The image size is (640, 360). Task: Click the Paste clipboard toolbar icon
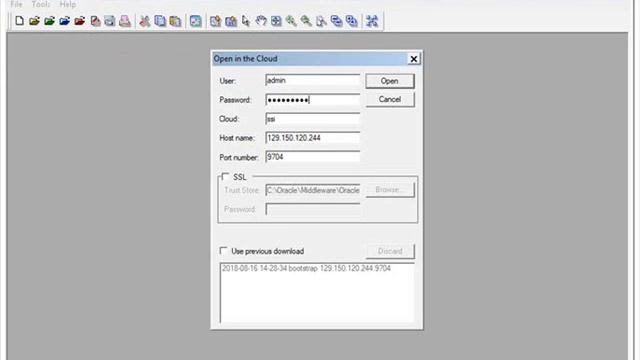tap(175, 21)
